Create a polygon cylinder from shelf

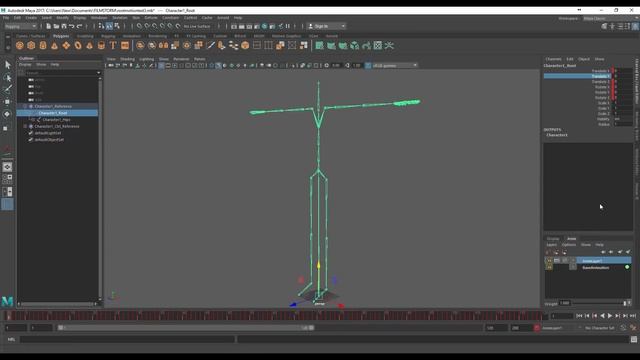pyautogui.click(x=43, y=46)
